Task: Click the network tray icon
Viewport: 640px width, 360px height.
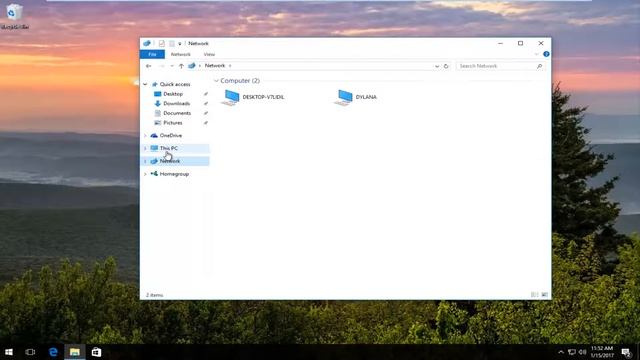Action: tap(572, 352)
